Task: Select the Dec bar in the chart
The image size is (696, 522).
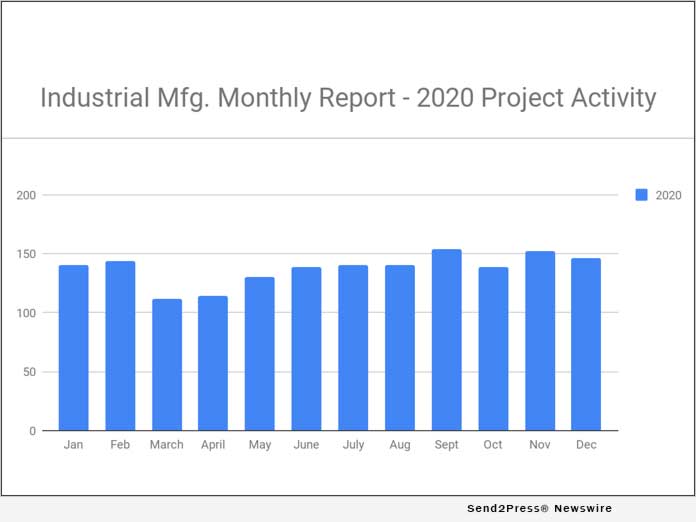Action: (x=586, y=344)
